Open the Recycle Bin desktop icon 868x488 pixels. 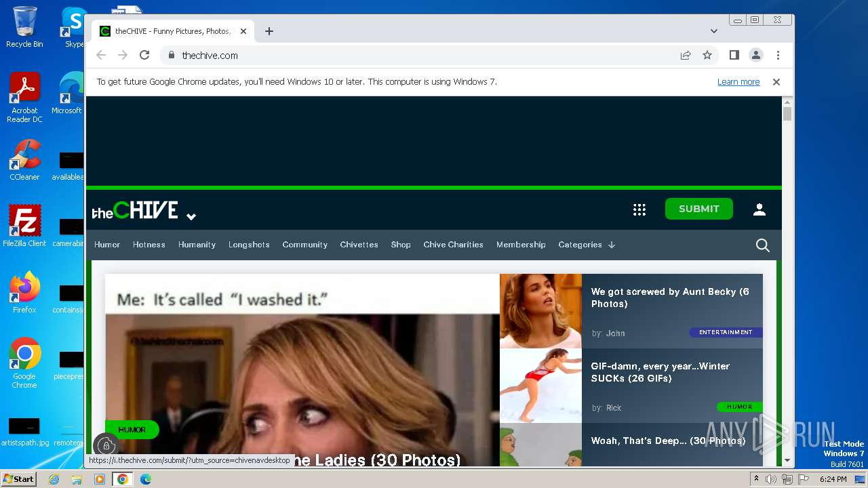[24, 27]
